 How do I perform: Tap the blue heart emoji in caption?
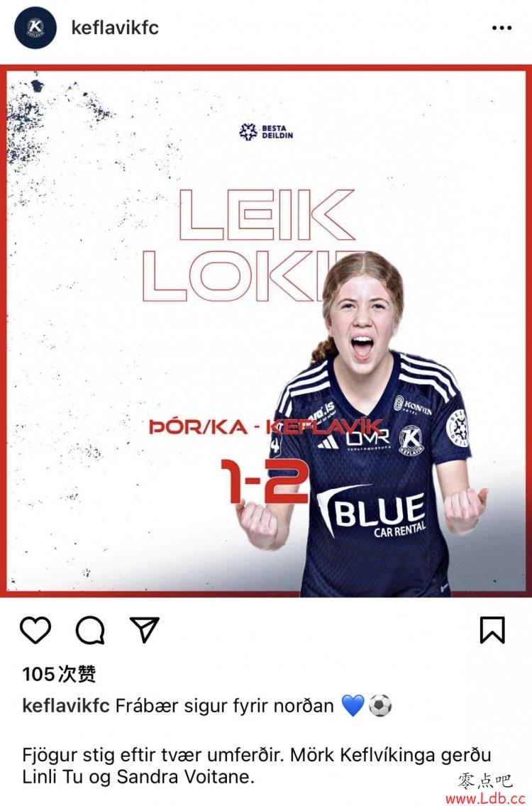[353, 705]
